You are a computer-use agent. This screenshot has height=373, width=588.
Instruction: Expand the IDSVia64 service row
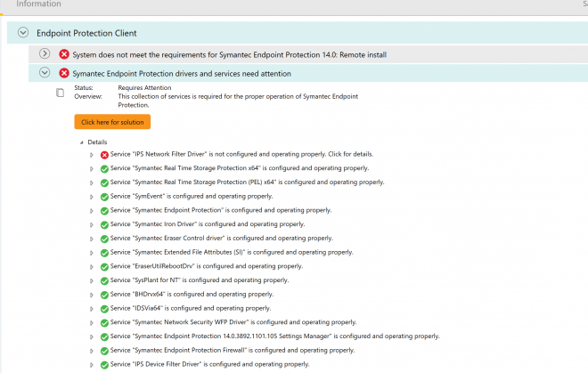(91, 309)
